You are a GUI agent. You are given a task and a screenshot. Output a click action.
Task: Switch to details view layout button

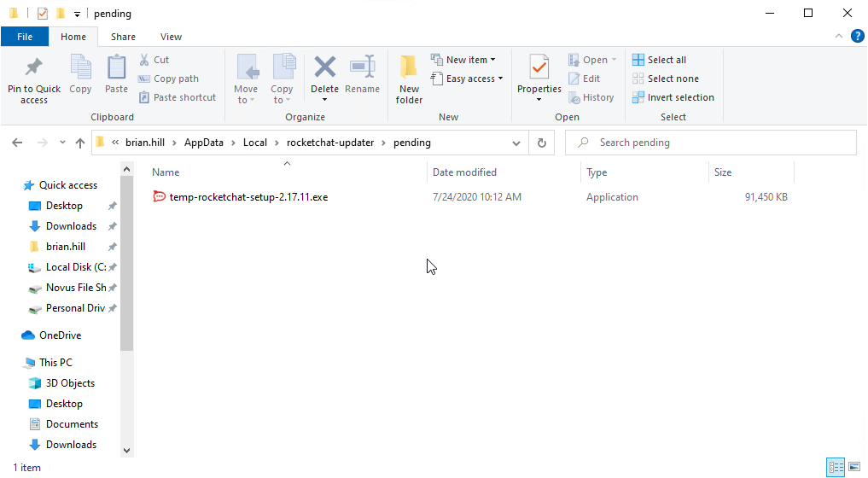click(x=836, y=467)
